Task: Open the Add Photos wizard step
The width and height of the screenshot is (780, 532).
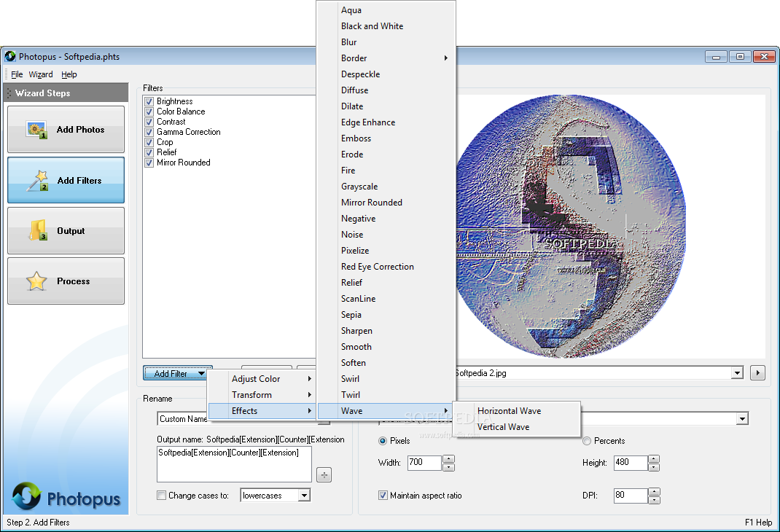Action: click(66, 129)
